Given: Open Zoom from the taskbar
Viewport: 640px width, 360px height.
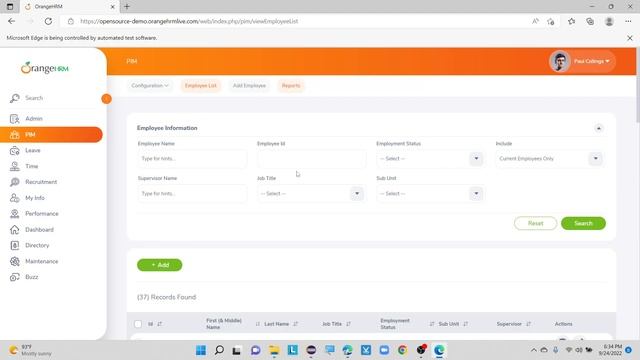Looking at the screenshot, I should coord(384,350).
